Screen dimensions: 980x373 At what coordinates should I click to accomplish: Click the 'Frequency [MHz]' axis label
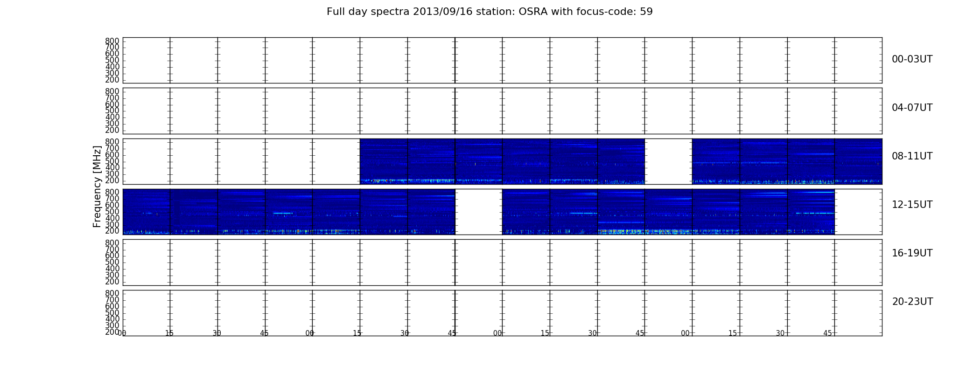tap(97, 186)
